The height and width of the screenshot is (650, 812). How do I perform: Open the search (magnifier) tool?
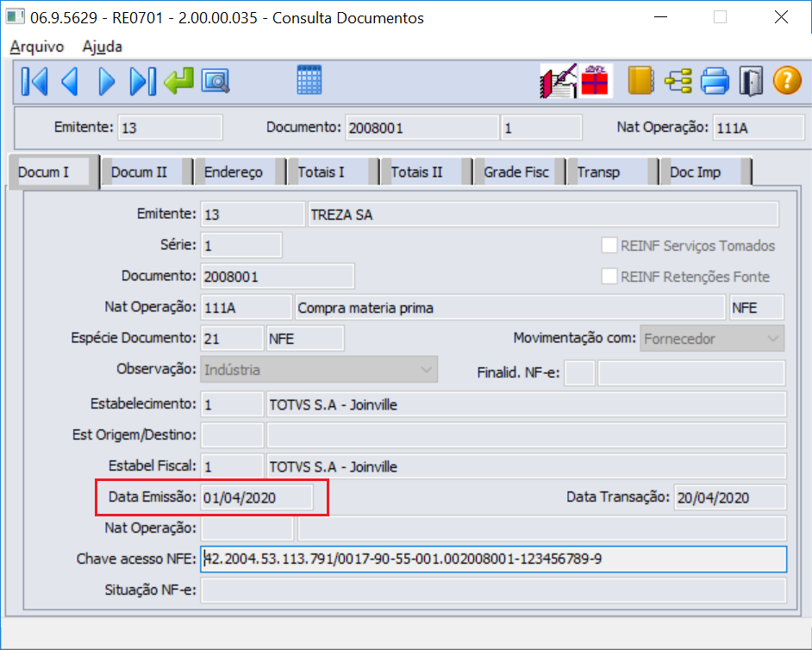pyautogui.click(x=215, y=81)
